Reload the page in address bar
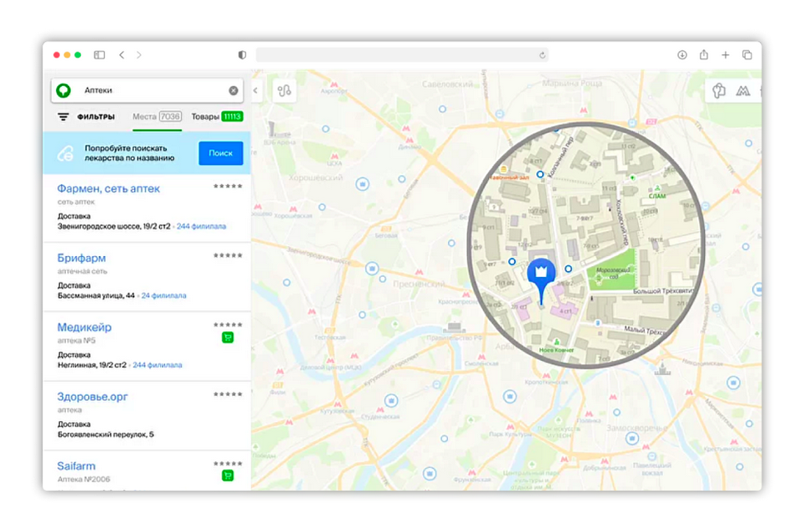This screenshot has height=532, width=799. coord(542,55)
